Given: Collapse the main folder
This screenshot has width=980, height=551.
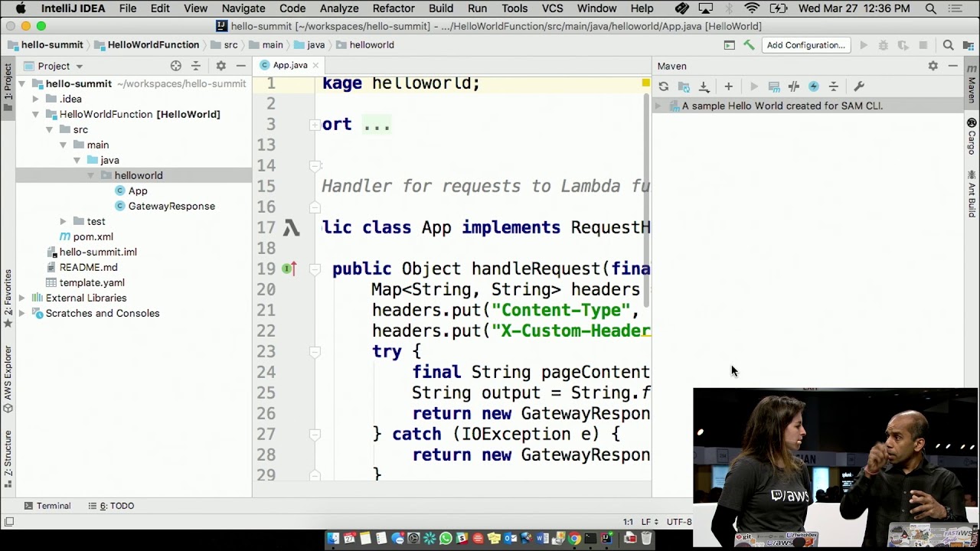Looking at the screenshot, I should [x=63, y=145].
